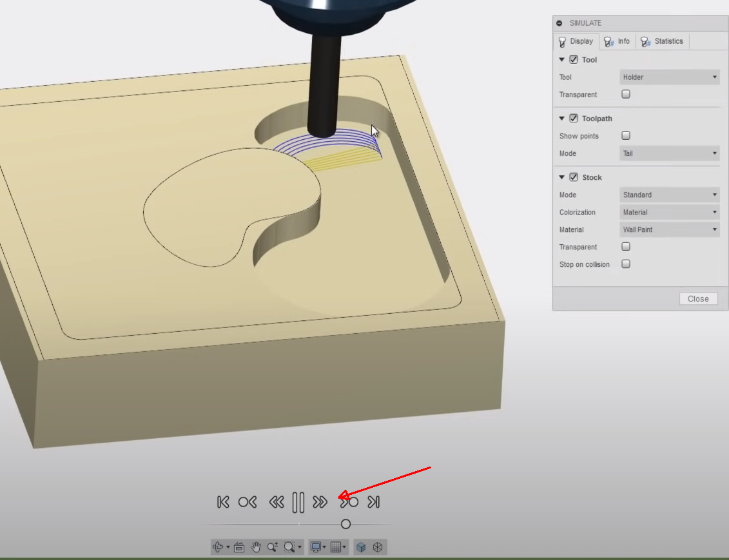The image size is (729, 560).
Task: Open the Material dropdown showing Wall Paint
Action: pyautogui.click(x=668, y=229)
